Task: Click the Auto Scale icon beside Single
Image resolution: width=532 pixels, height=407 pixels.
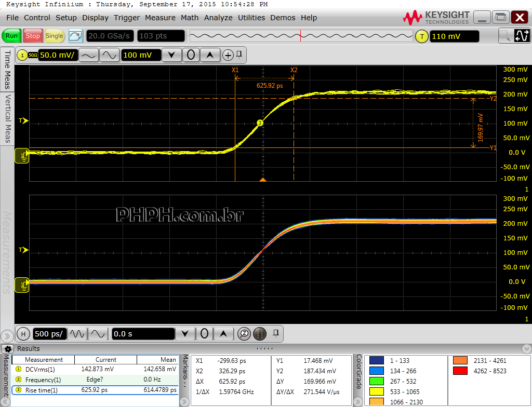Action: point(76,36)
